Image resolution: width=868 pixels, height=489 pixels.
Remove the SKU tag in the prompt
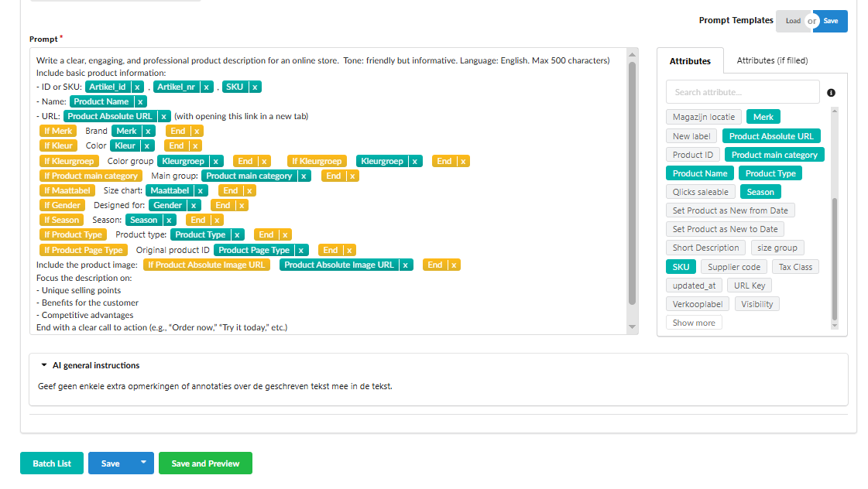pyautogui.click(x=255, y=87)
